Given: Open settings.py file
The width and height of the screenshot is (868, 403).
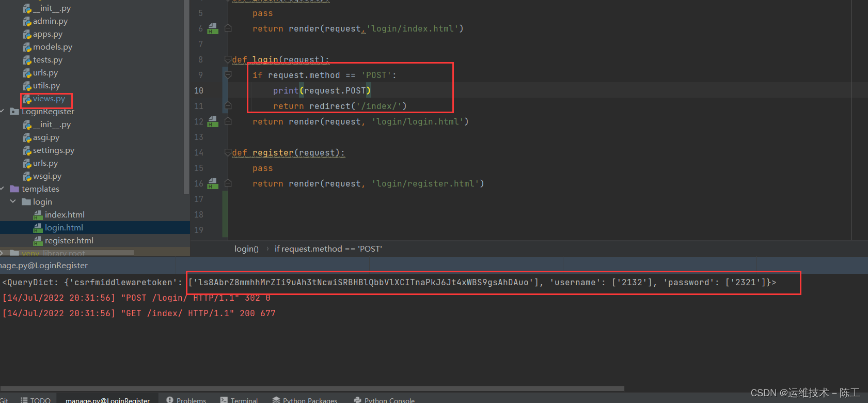Looking at the screenshot, I should [54, 150].
